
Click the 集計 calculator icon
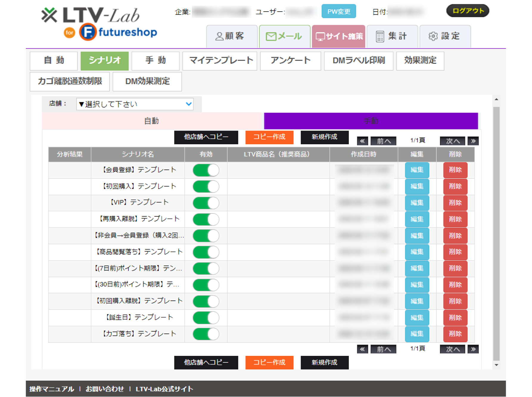point(379,36)
